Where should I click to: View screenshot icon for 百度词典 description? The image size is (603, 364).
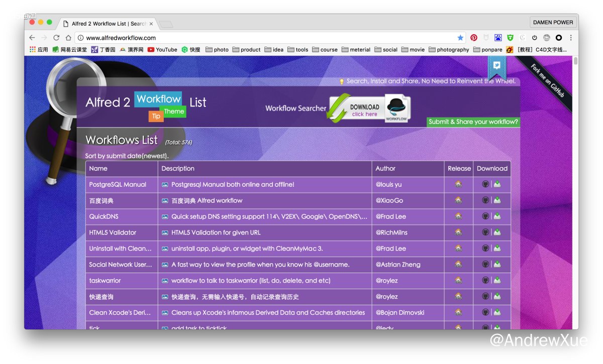point(165,200)
